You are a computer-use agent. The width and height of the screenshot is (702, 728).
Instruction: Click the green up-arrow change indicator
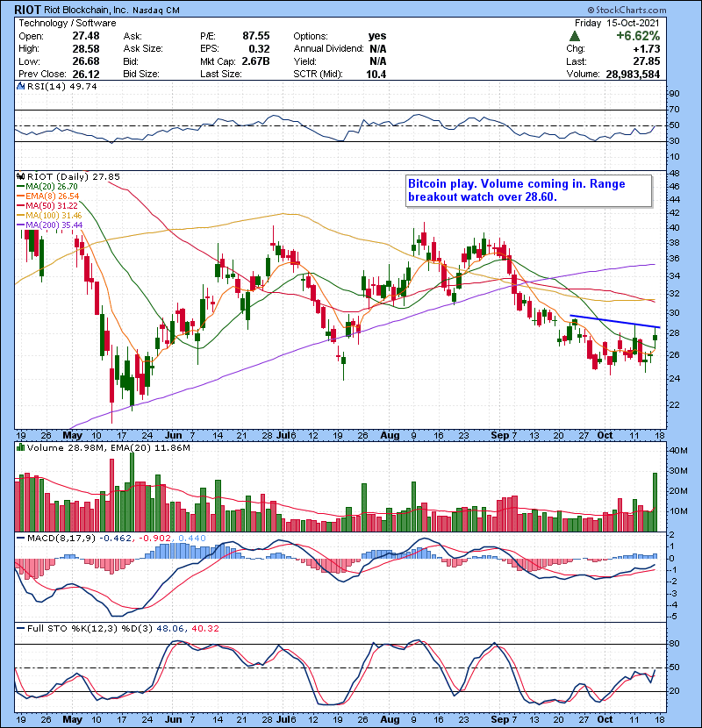pyautogui.click(x=575, y=36)
